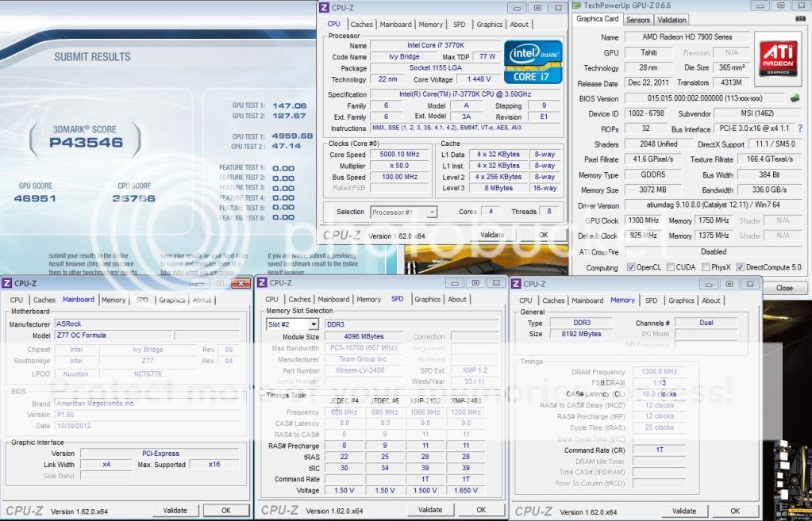Click the BIOS save chip icon in GPU-Z
The height and width of the screenshot is (521, 812).
pos(795,98)
